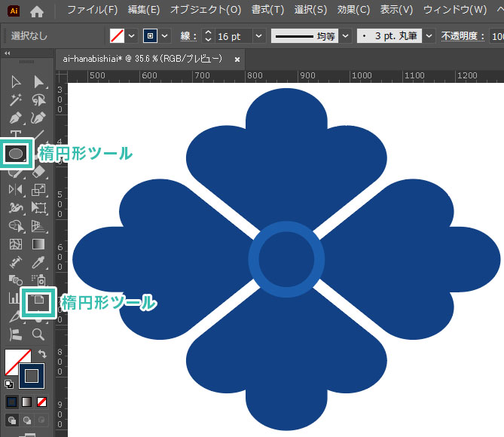Click the Home icon in top bar
The image size is (504, 437).
[36, 11]
